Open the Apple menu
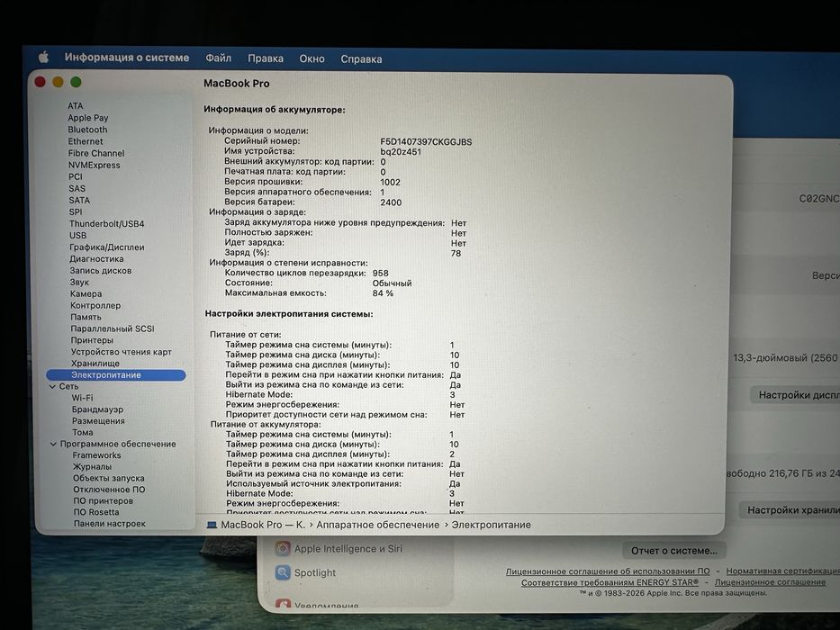 44,57
